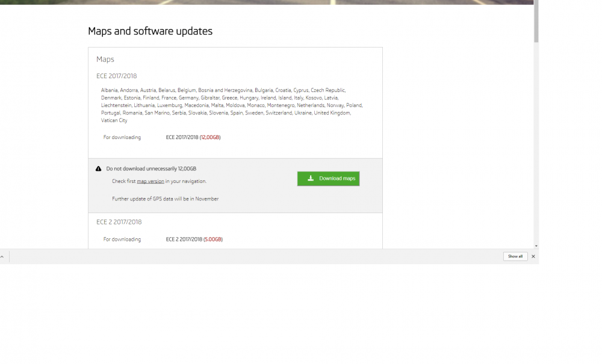Click Further update of GPS data note
602x364 pixels.
166,199
